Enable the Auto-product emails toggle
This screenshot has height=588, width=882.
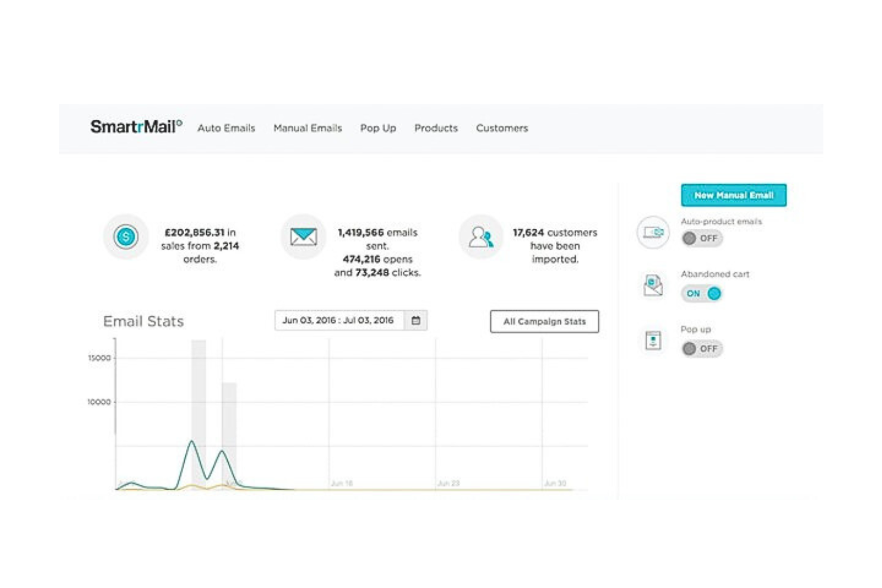click(702, 238)
